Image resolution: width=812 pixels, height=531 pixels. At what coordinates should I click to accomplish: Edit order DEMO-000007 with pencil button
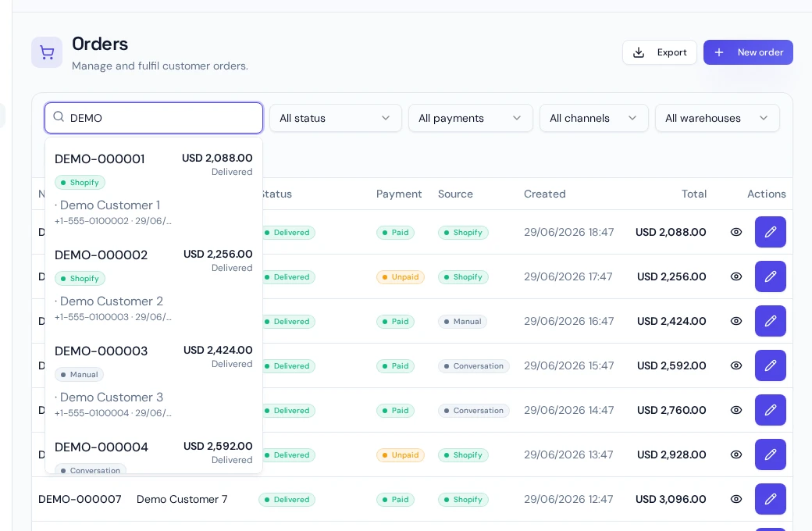click(x=770, y=500)
